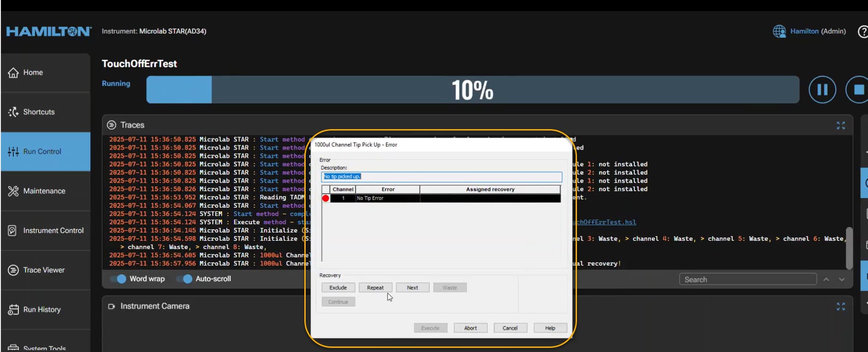
Task: Click the Traces panel header icon
Action: [x=111, y=125]
